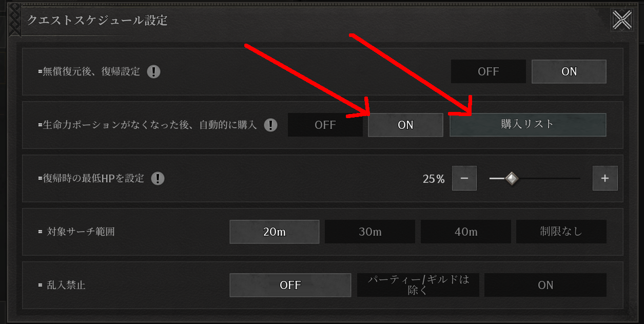Set 乱入禁止 to OFF
The width and height of the screenshot is (644, 324).
point(290,285)
